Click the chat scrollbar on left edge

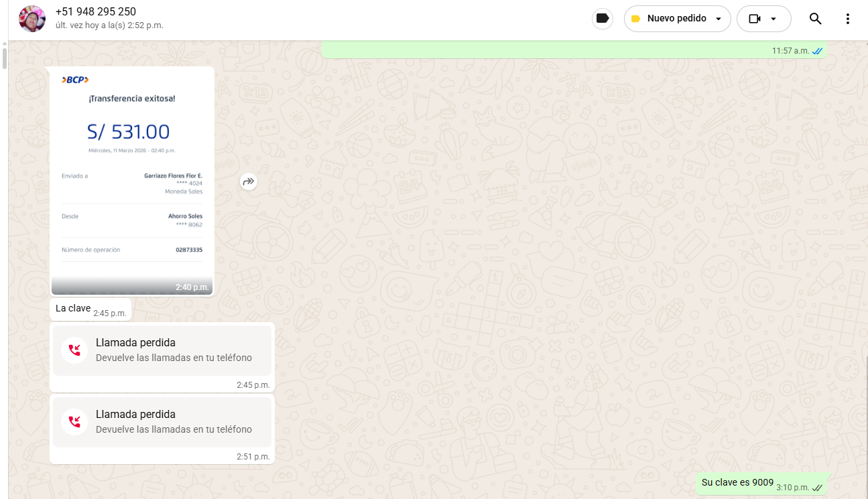click(5, 58)
